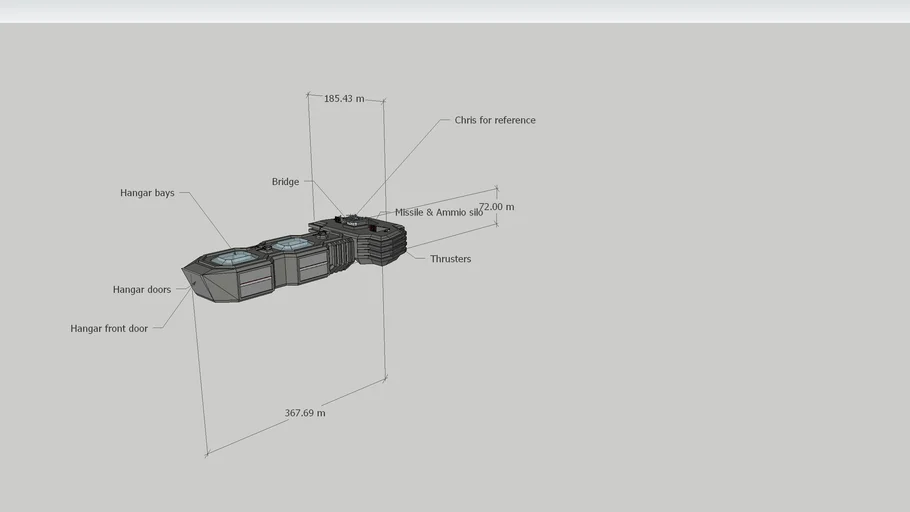Select the ribbed neck section mid-ship
This screenshot has width=910, height=512.
click(339, 251)
